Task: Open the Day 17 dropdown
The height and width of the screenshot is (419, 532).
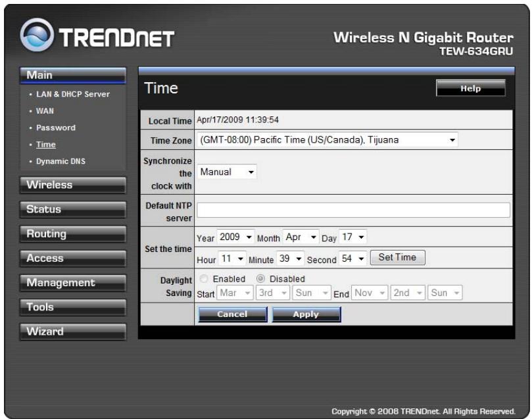Action: 352,237
